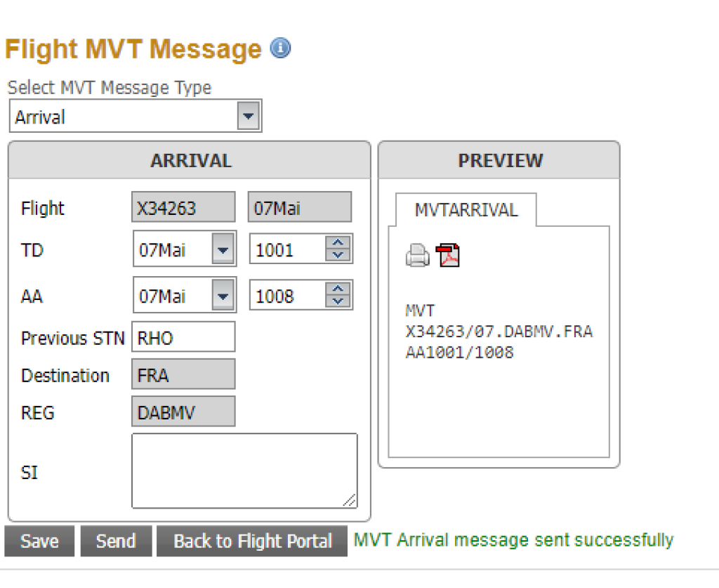Increase the TD time with up arrow
The width and height of the screenshot is (719, 588).
(x=338, y=243)
